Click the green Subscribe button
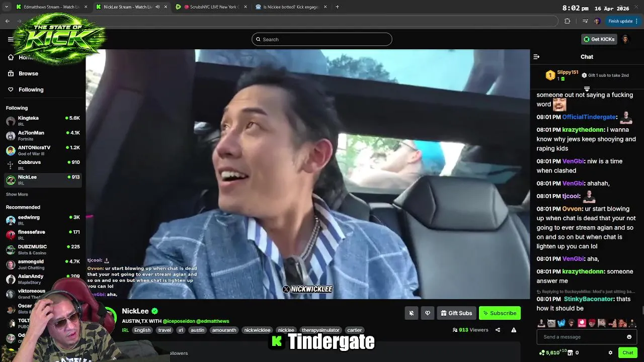The width and height of the screenshot is (644, 362). pos(500,313)
